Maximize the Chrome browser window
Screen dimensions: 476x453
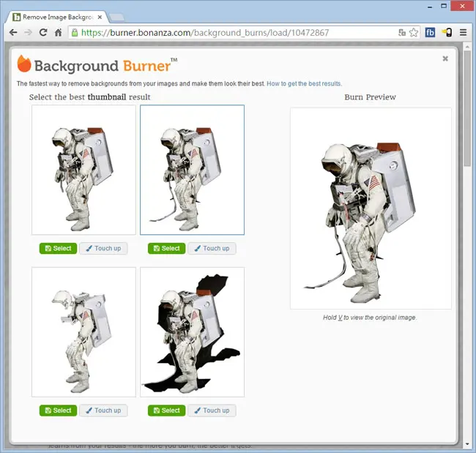[x=444, y=6]
